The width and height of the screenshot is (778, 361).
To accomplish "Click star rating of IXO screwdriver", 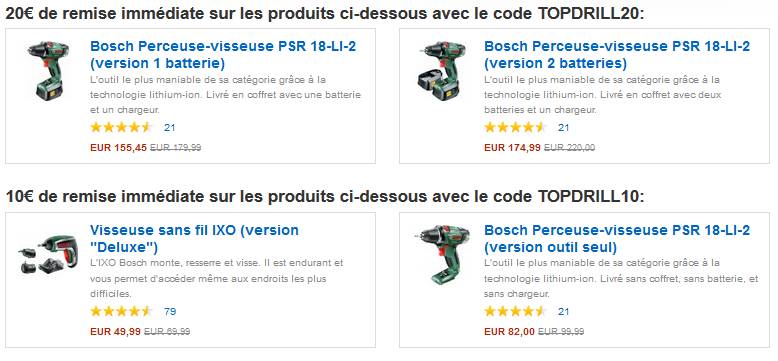I will click(x=121, y=311).
